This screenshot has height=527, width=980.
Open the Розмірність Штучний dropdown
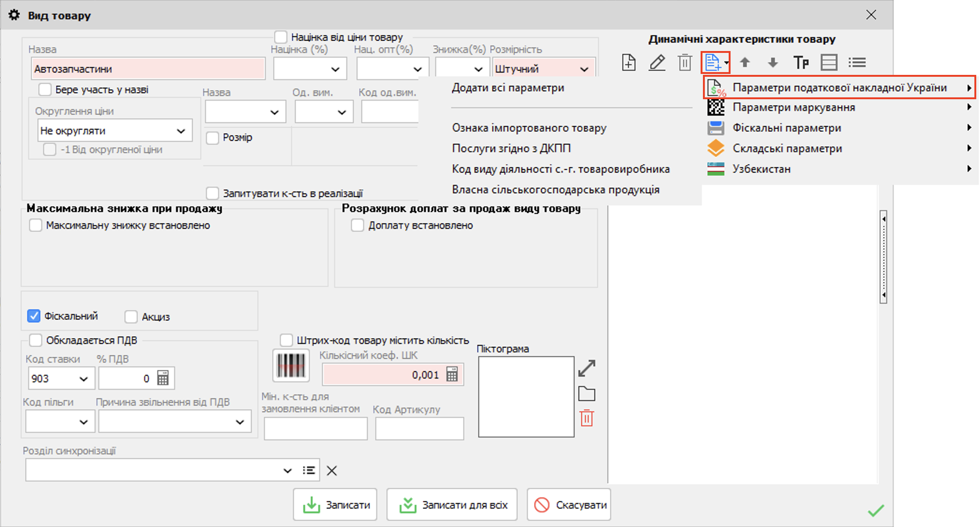584,69
